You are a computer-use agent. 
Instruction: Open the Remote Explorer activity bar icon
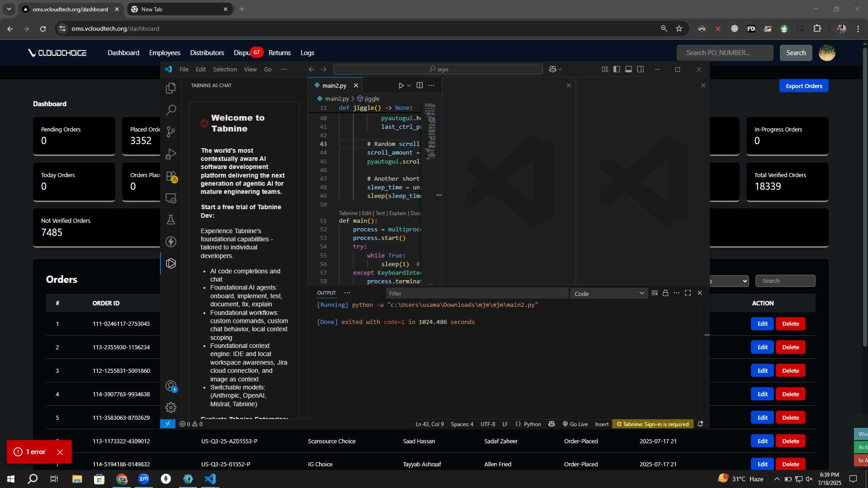click(x=171, y=198)
